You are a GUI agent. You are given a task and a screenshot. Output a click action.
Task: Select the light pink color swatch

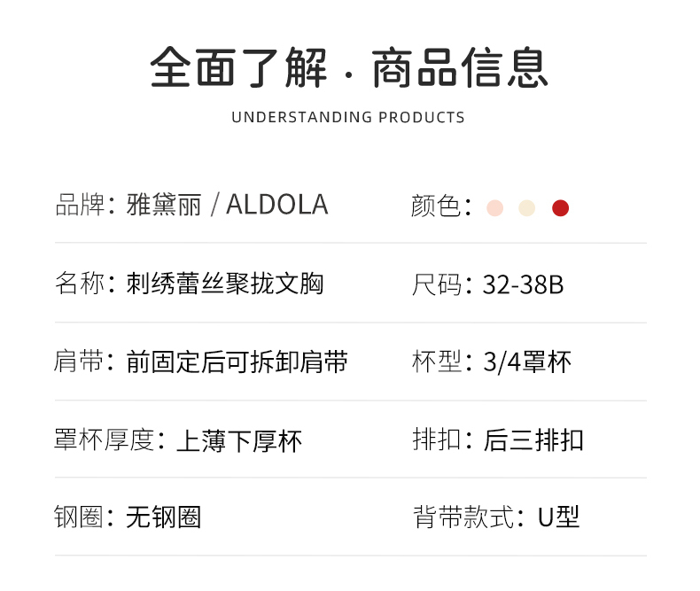pyautogui.click(x=494, y=208)
